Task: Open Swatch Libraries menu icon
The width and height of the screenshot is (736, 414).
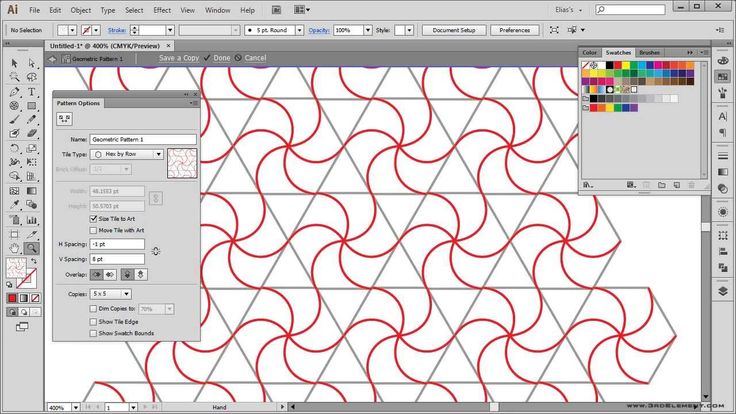Action: (x=588, y=185)
